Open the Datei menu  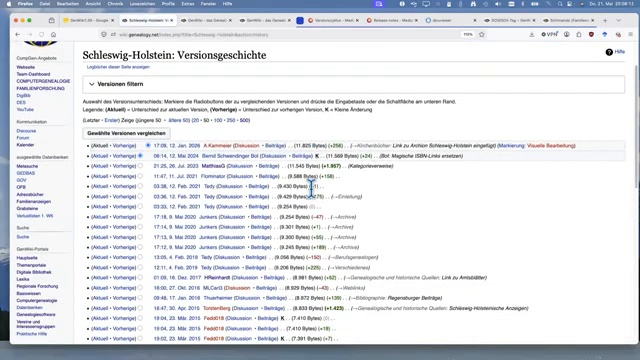44,4
